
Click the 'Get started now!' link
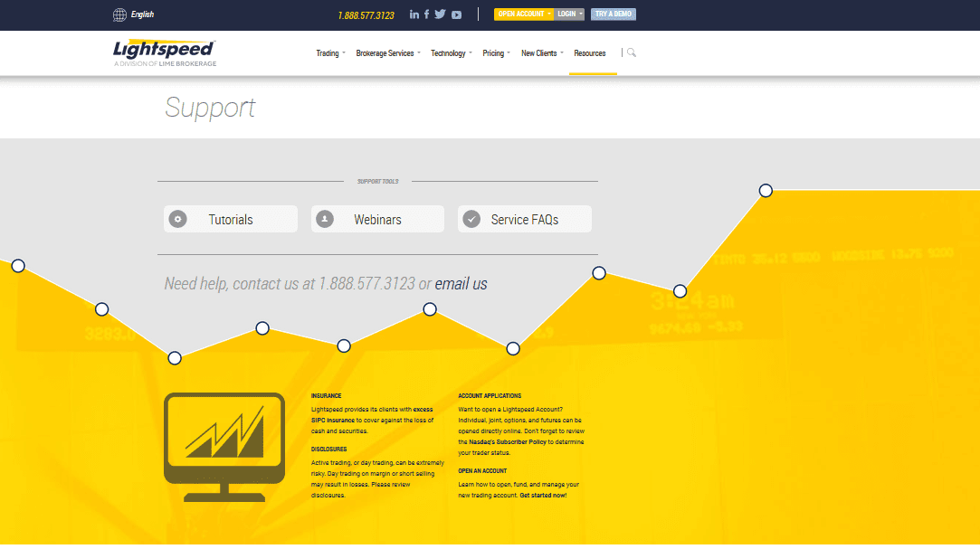coord(543,496)
